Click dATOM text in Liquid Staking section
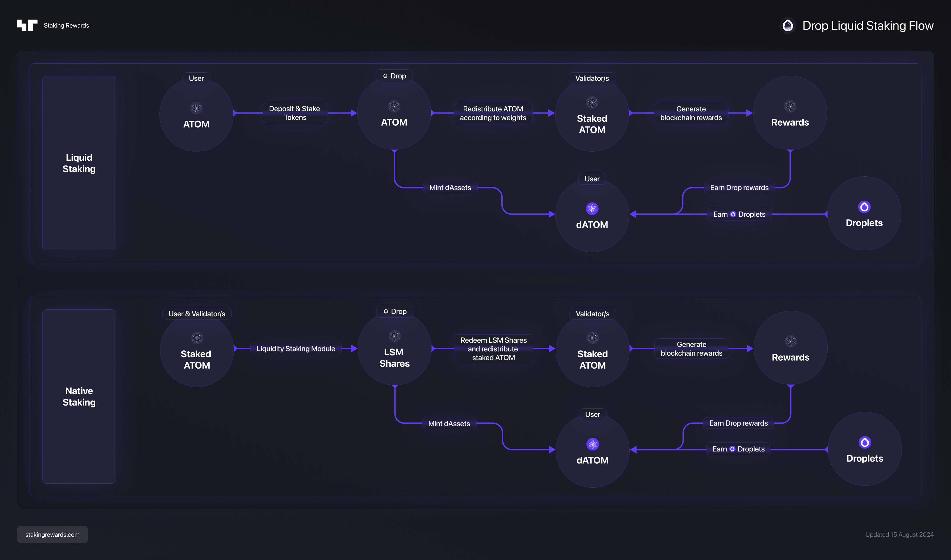This screenshot has height=560, width=951. 592,224
